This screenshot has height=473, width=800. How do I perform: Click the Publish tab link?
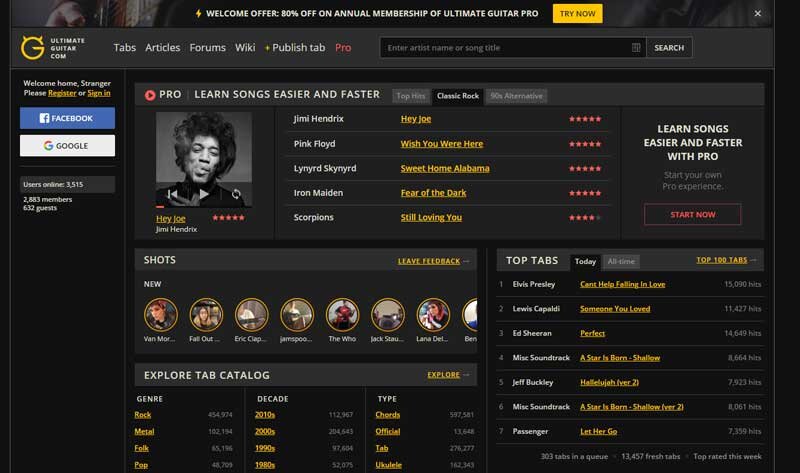pos(295,47)
